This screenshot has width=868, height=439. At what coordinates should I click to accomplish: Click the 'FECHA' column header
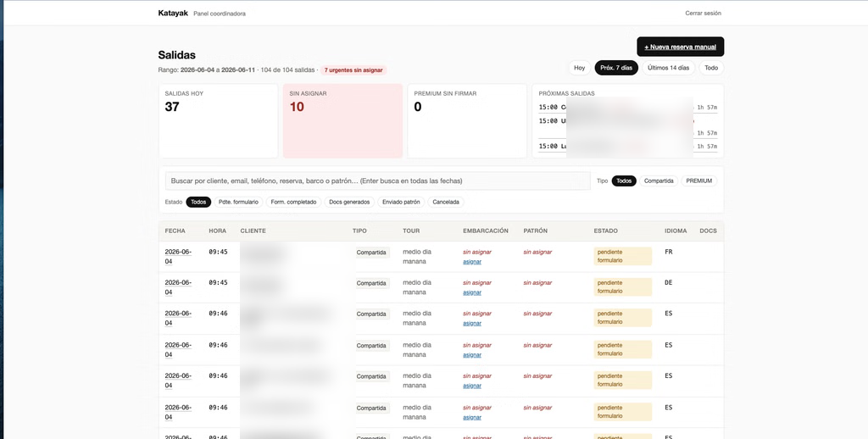pos(175,231)
